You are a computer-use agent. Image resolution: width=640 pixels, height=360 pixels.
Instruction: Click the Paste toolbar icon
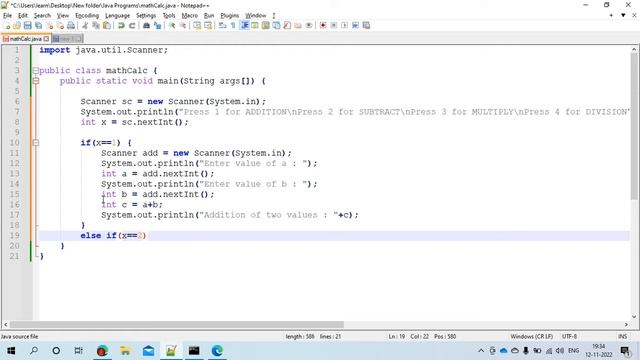coord(107,25)
